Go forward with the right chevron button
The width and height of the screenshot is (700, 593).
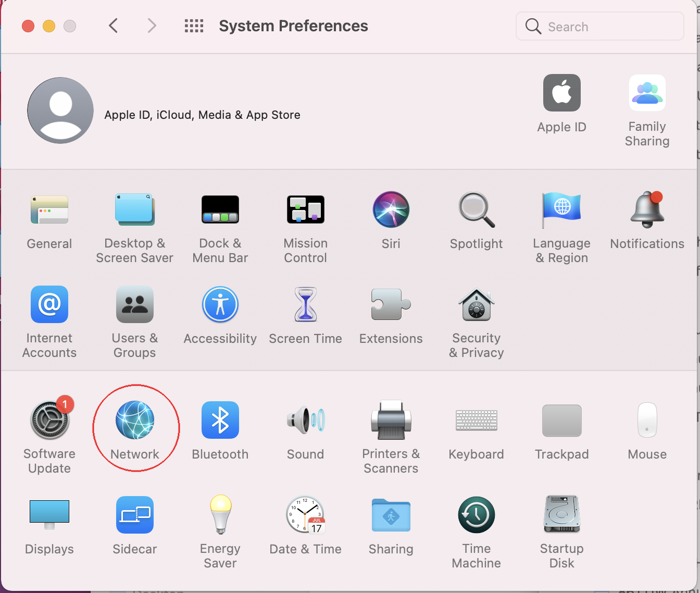[152, 26]
